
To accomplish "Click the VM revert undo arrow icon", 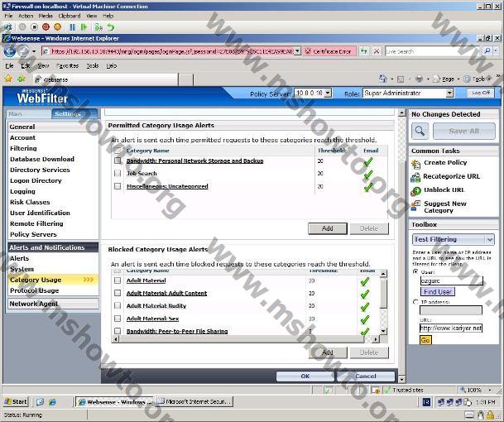I will click(111, 27).
